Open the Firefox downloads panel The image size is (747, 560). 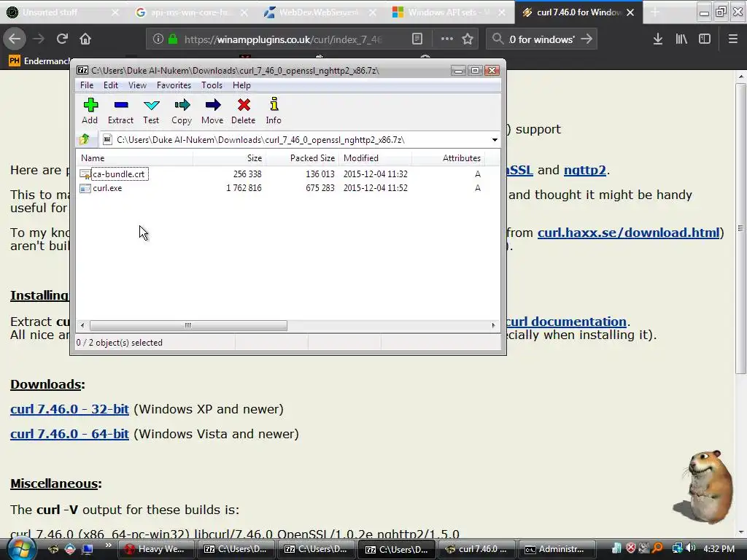[x=657, y=39]
